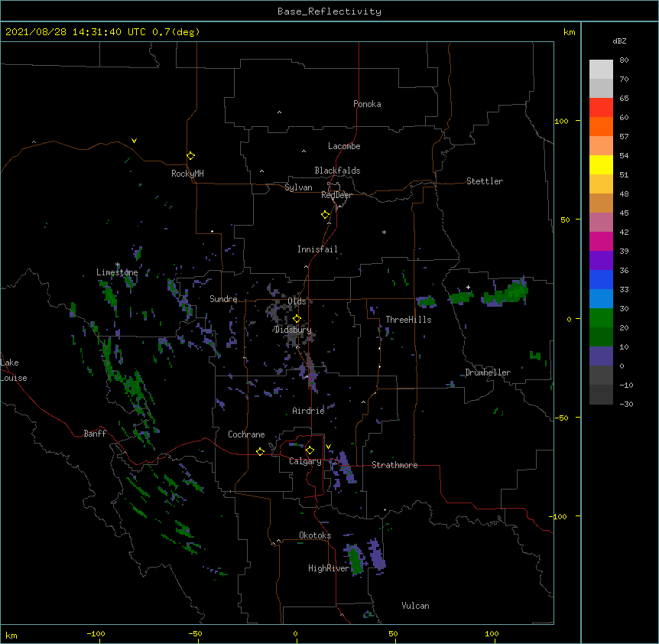
Task: Click the slate-purple swatch between 10 and 0
Action: coord(601,356)
